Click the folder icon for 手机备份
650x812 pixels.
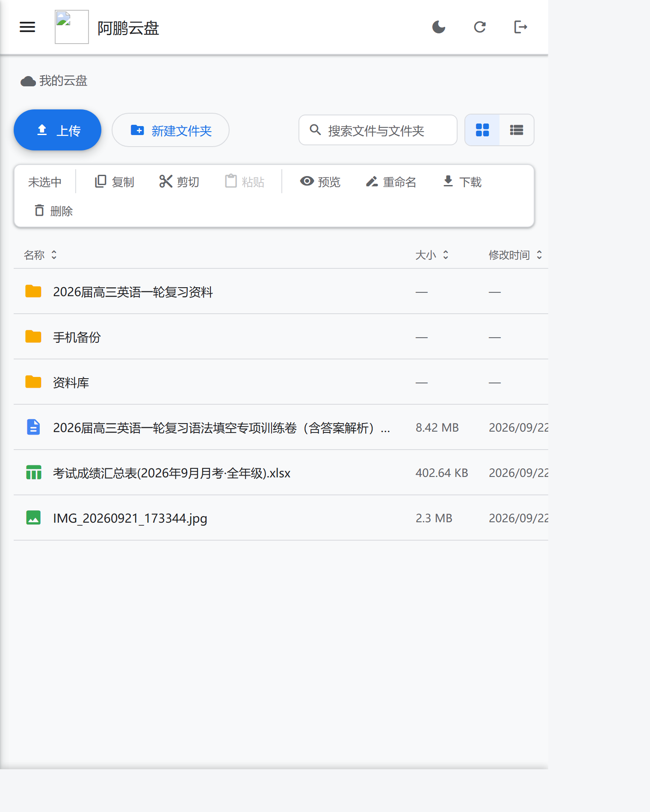(33, 337)
